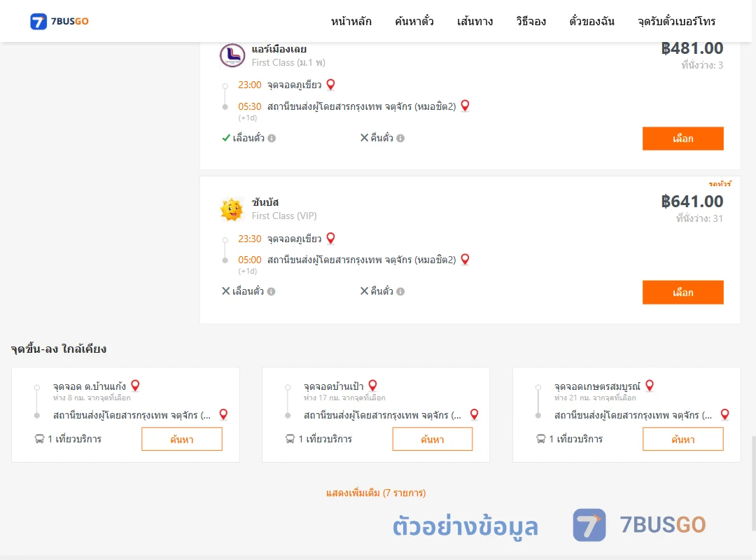Screen dimensions: 756x560
Task: Open จุดรับตั๋วเบอร์โทร navigation item
Action: click(x=676, y=21)
